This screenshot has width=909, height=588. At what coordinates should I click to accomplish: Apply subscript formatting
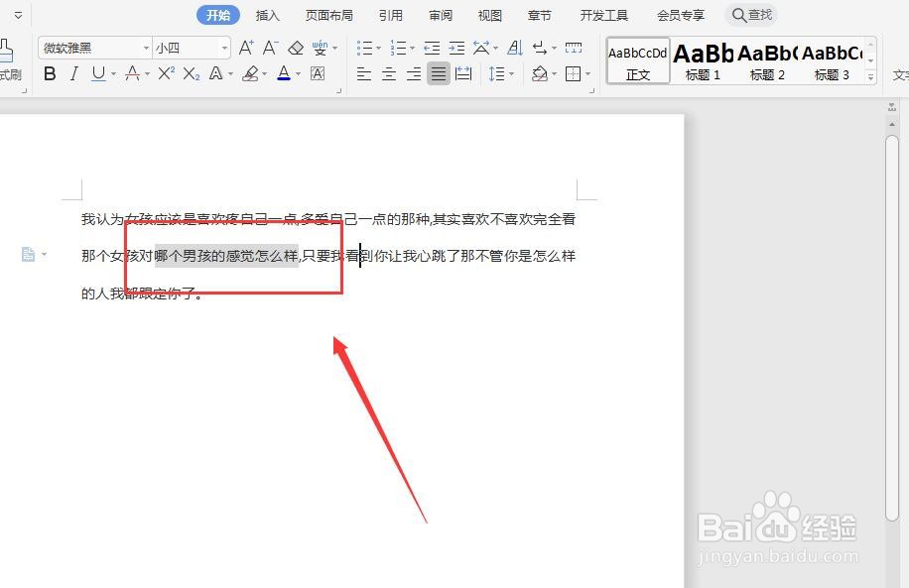click(191, 73)
